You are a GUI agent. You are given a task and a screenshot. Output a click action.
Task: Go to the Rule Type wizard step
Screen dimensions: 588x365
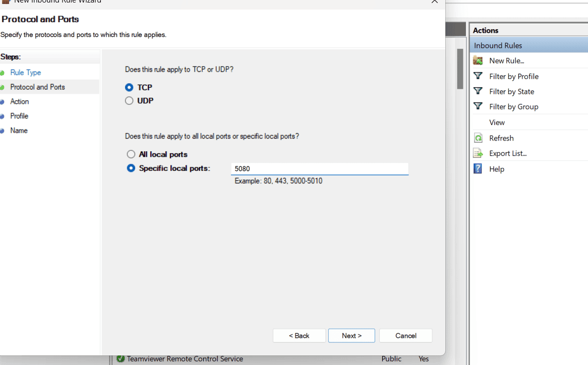(x=26, y=73)
